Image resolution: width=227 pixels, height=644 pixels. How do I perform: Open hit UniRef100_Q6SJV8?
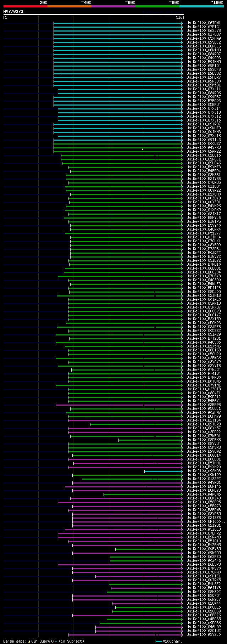tap(204, 31)
